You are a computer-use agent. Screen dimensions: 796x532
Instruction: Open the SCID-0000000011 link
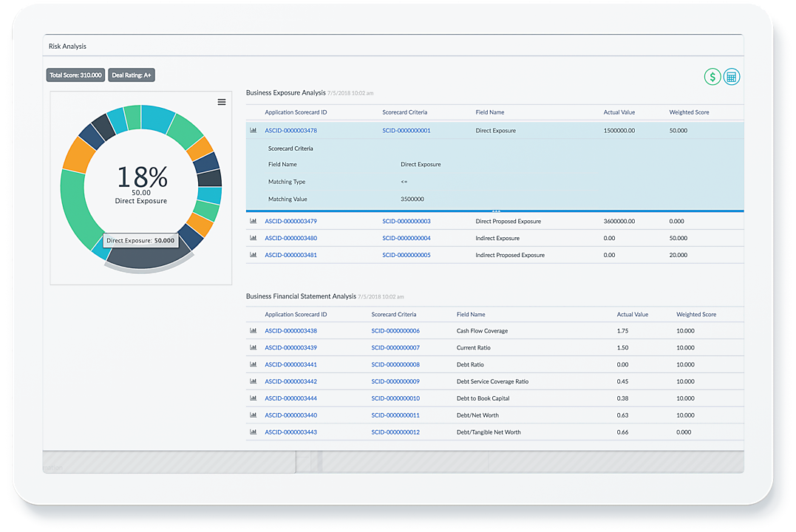(395, 415)
